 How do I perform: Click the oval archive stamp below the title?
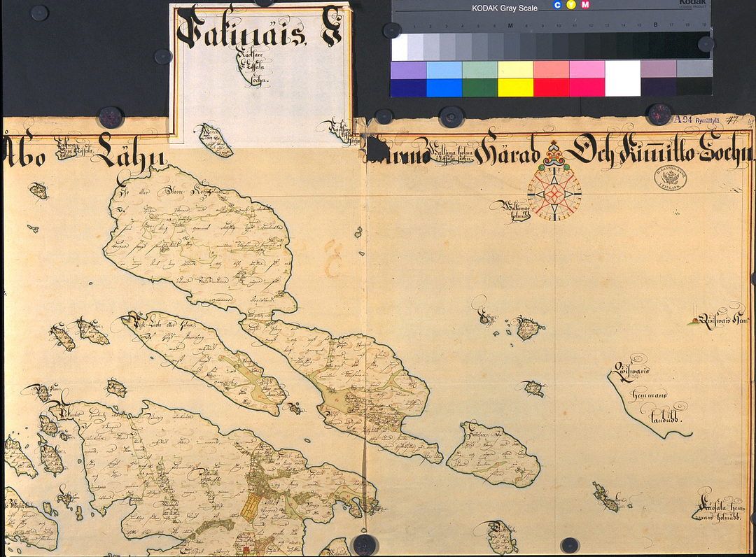tap(670, 178)
